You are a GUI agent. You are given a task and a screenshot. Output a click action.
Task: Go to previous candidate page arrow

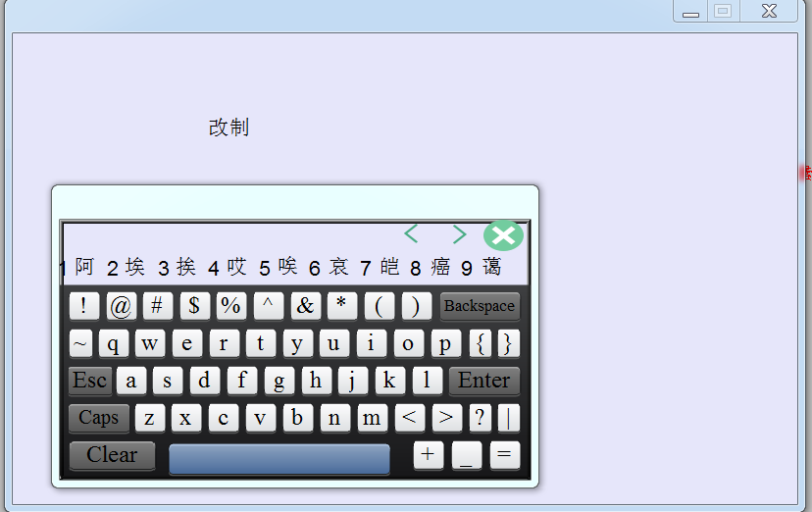pos(412,234)
